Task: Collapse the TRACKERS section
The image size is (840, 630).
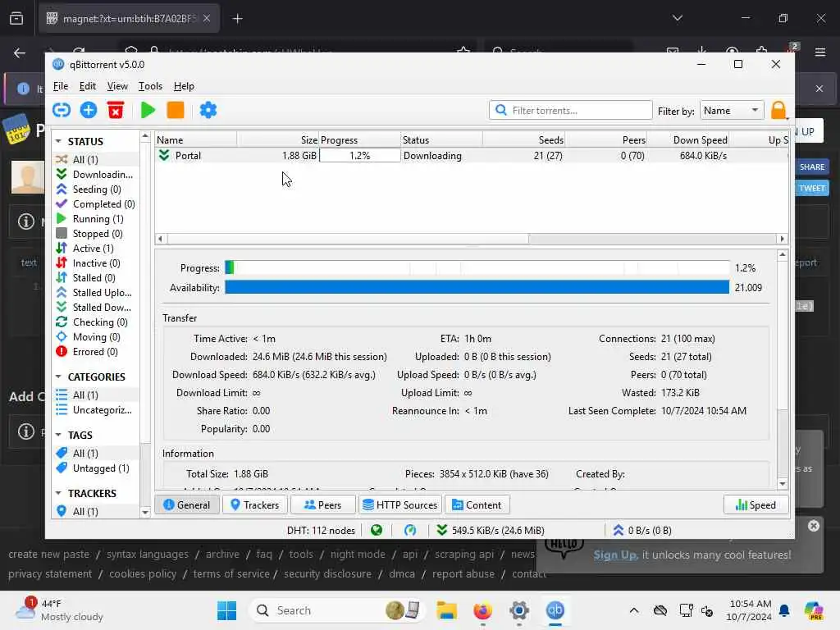Action: pos(58,493)
